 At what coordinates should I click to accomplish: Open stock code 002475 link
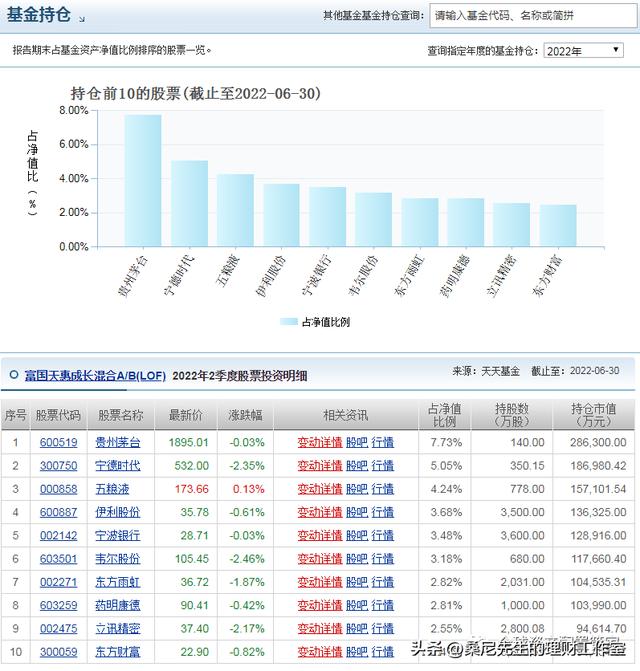(59, 629)
